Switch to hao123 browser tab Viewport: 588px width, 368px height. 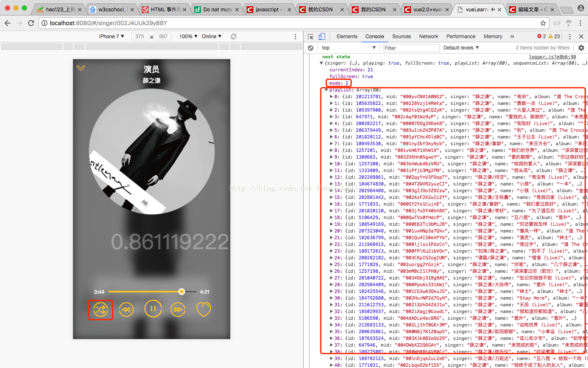(59, 9)
